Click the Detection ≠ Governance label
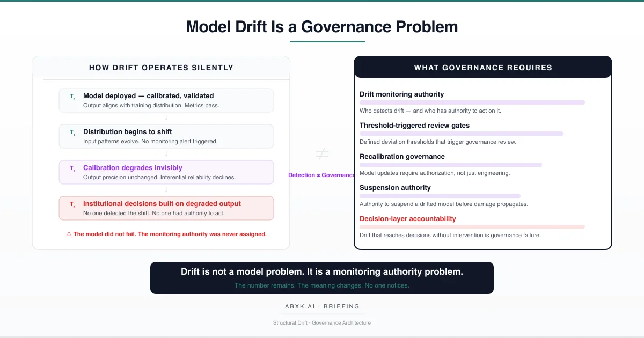The height and width of the screenshot is (338, 644). (321, 174)
